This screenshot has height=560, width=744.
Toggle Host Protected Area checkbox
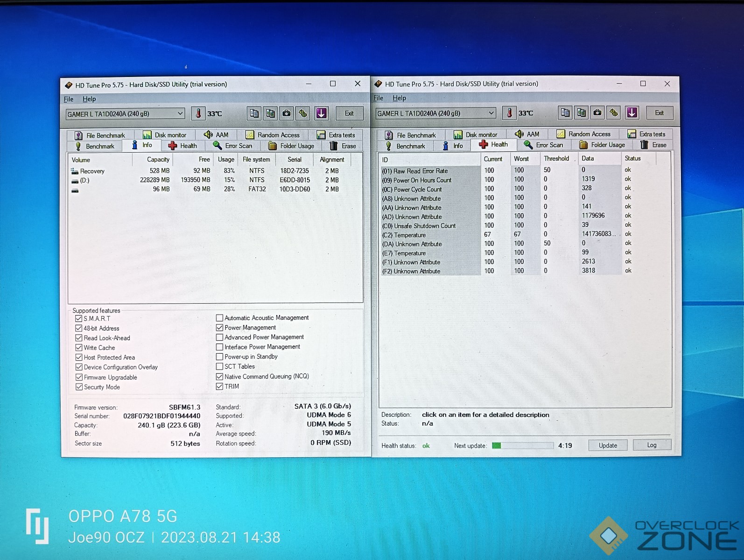point(79,357)
